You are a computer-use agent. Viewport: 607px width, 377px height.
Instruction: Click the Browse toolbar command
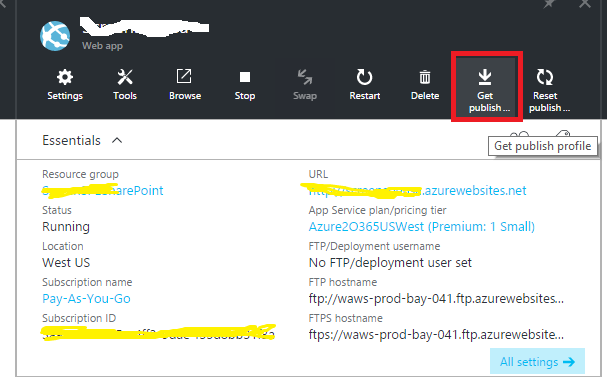pyautogui.click(x=185, y=86)
